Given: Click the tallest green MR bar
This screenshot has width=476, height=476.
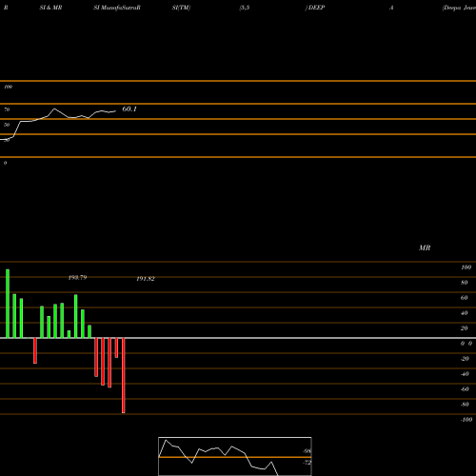Looking at the screenshot, I should coord(8,304).
